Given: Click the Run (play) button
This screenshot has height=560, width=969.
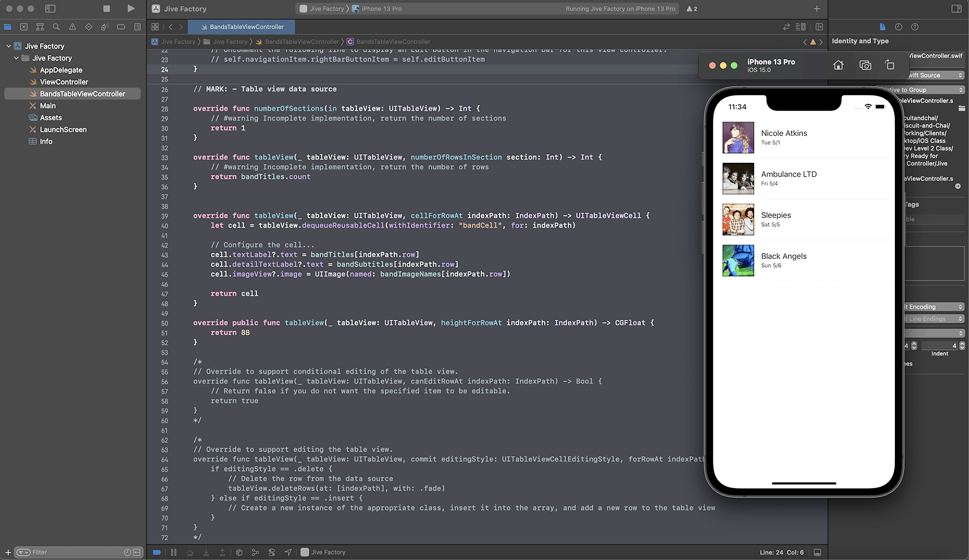Looking at the screenshot, I should tap(130, 9).
